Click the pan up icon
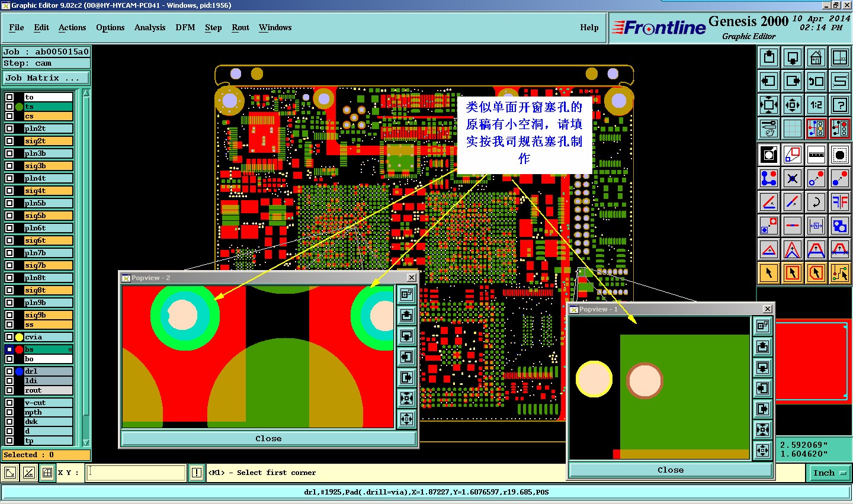Screen dimensions: 853x504 click(x=769, y=57)
